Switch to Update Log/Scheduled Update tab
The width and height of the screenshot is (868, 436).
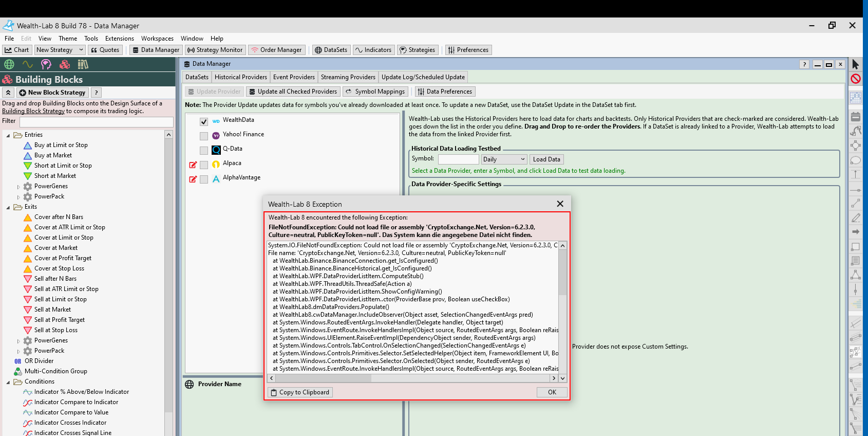tap(423, 77)
